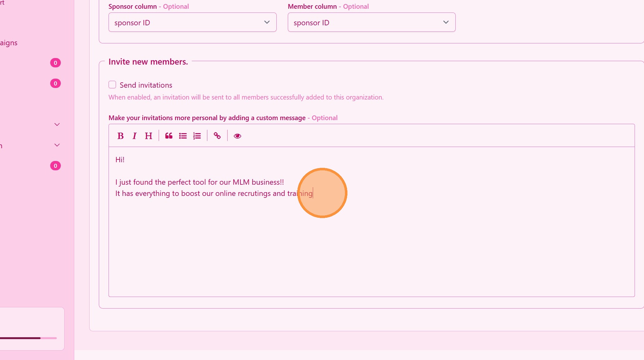The image size is (644, 360).
Task: Open the Member column dropdown
Action: coord(371,22)
